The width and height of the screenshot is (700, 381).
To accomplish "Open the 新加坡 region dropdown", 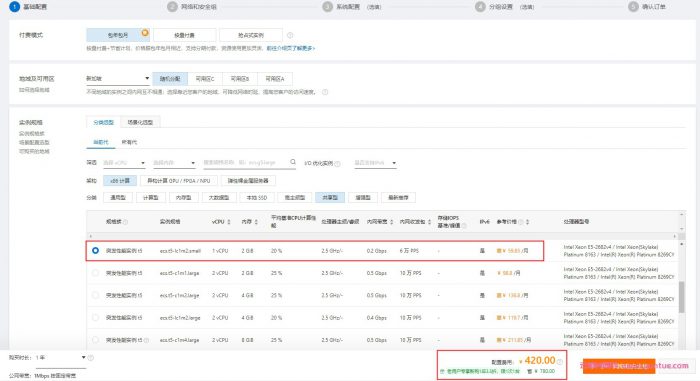I will coord(117,79).
